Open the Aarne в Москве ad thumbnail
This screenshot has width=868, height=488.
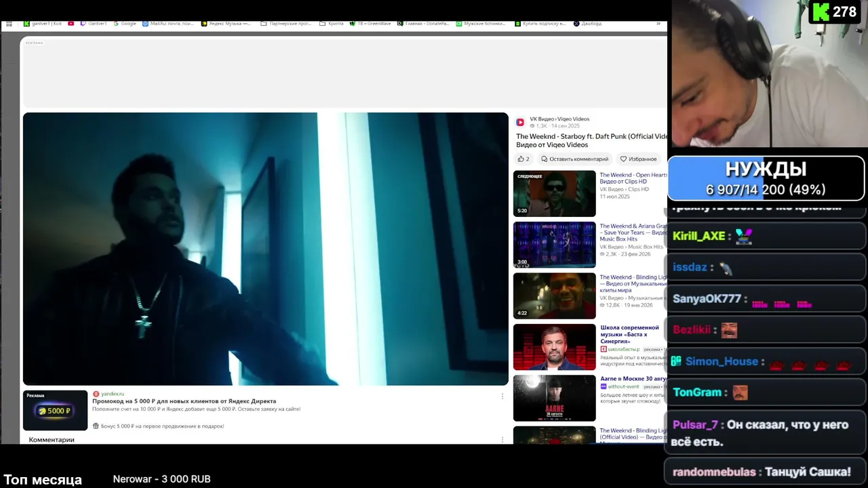click(x=555, y=399)
